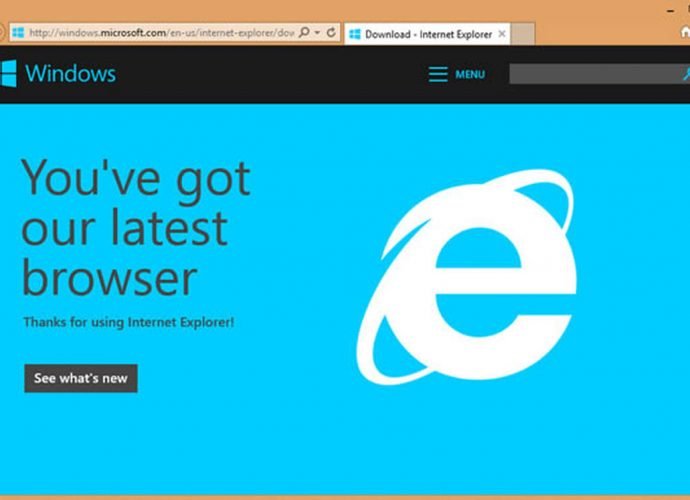
Task: Minimize the Internet Explorer window
Action: (x=671, y=11)
